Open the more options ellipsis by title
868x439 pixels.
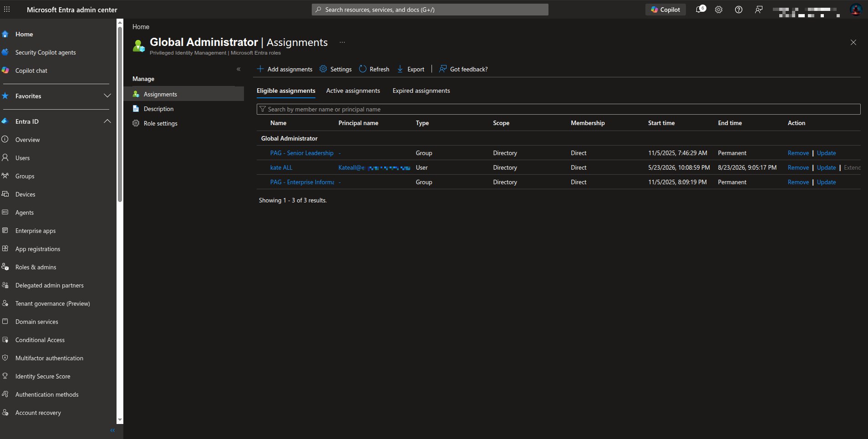coord(342,42)
